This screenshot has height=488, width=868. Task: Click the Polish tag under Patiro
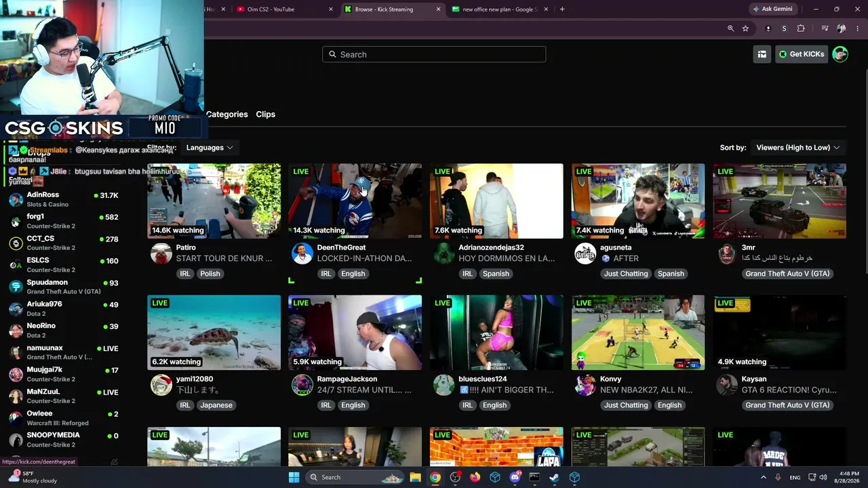tap(210, 274)
